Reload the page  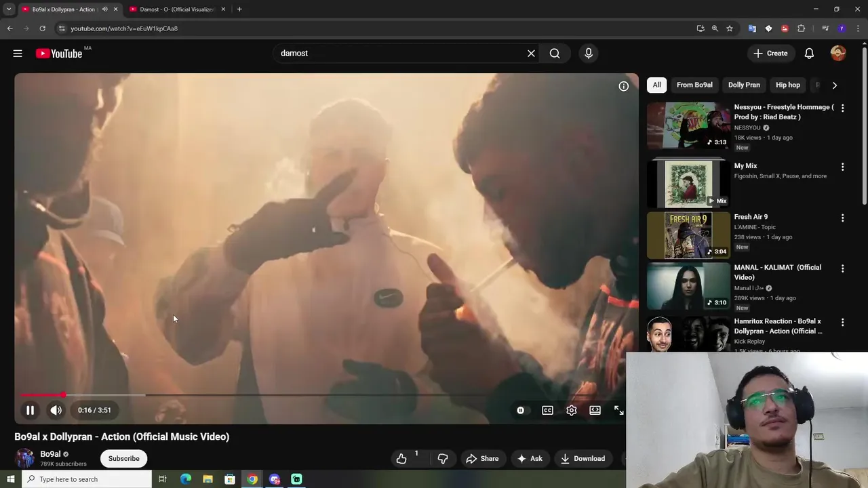[42, 28]
